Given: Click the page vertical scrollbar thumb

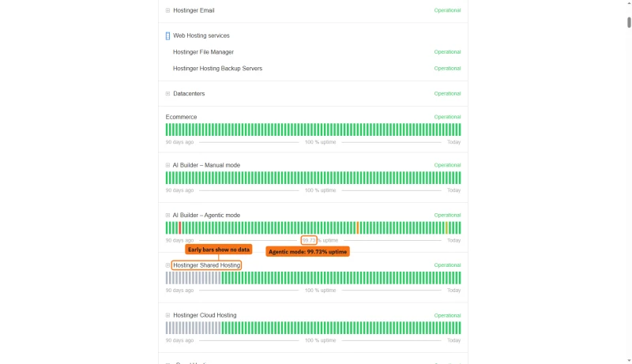Looking at the screenshot, I should click(x=629, y=23).
